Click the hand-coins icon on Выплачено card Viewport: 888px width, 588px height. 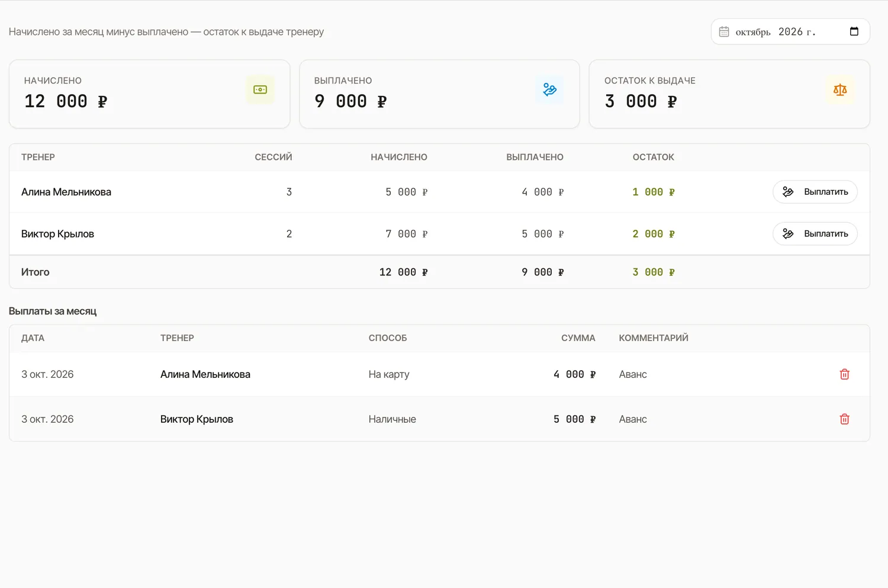(549, 89)
